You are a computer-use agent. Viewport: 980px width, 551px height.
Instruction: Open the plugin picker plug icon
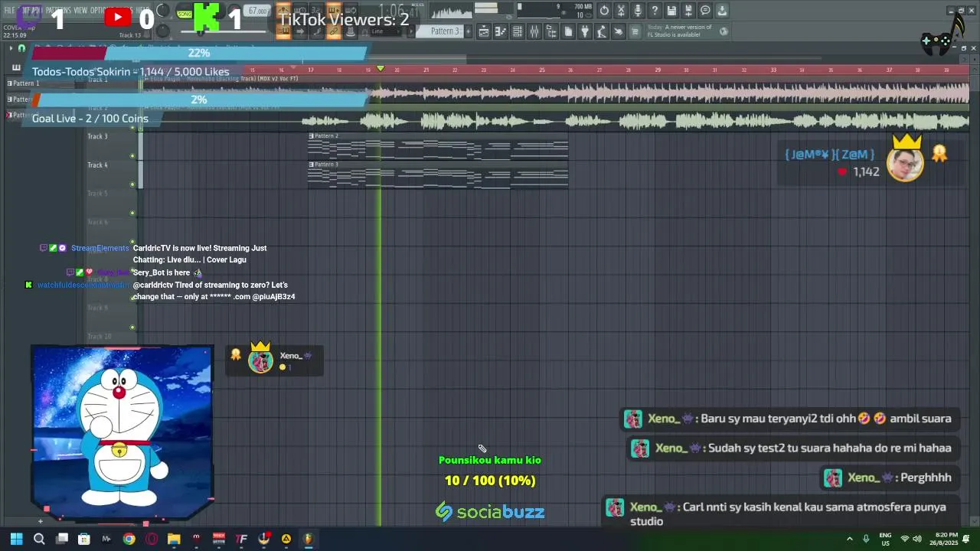585,31
